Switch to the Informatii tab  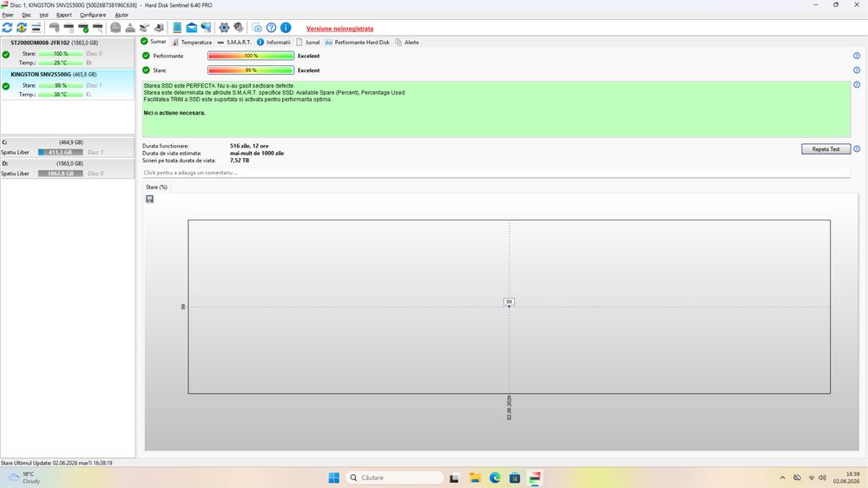coord(273,42)
